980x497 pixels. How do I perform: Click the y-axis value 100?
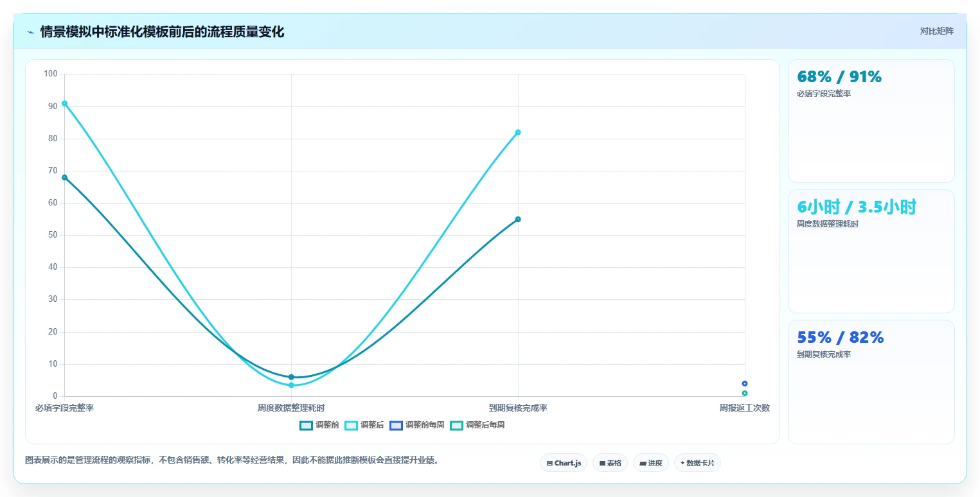(x=51, y=74)
